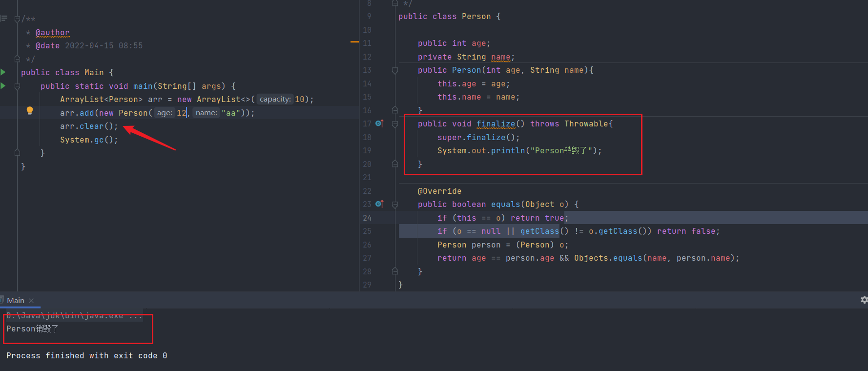The image size is (868, 371).
Task: Click the 'public int age' field declaration
Action: coord(454,43)
